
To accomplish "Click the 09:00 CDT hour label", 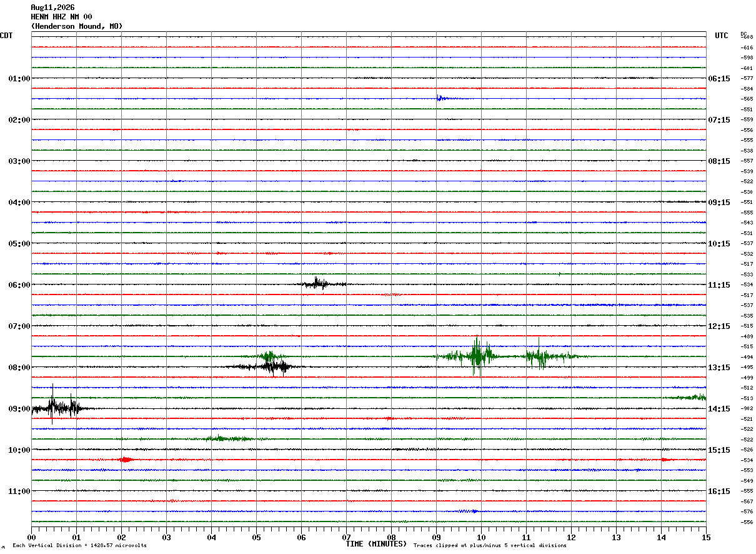I will click(19, 409).
